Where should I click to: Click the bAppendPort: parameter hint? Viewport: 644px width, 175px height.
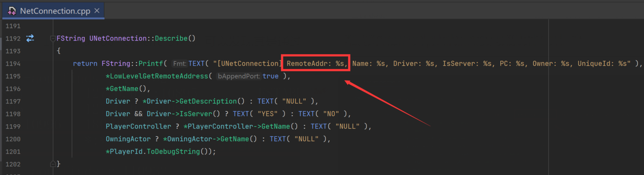[239, 76]
